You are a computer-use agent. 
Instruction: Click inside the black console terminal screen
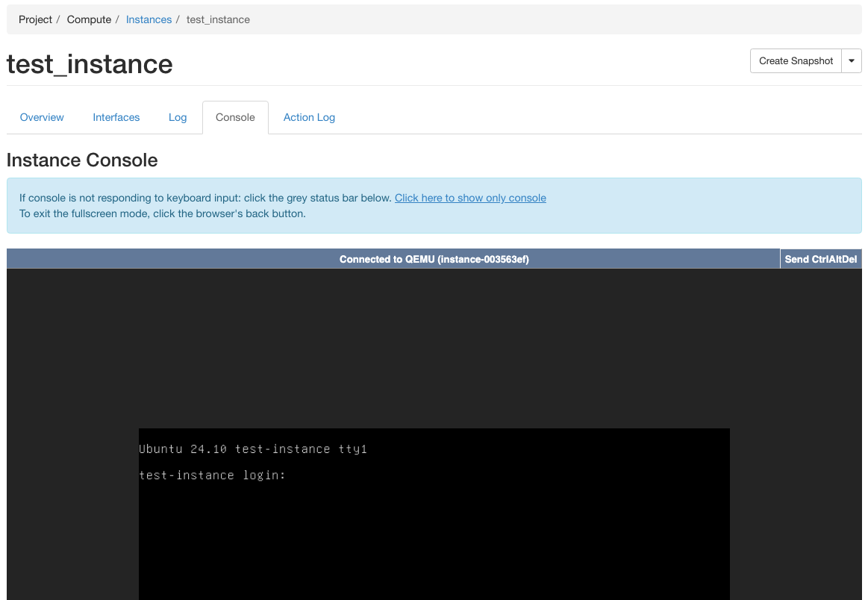click(434, 514)
